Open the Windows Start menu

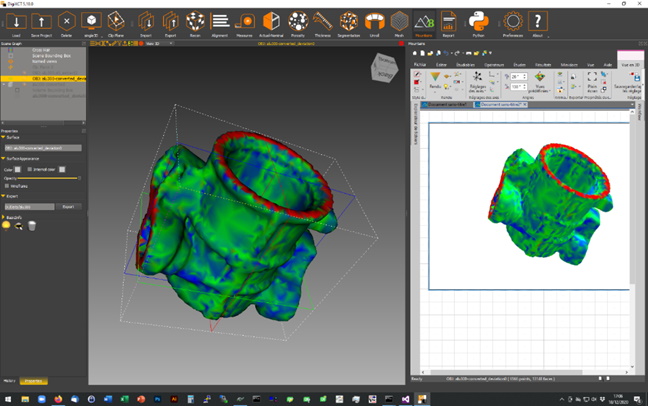pos(8,399)
